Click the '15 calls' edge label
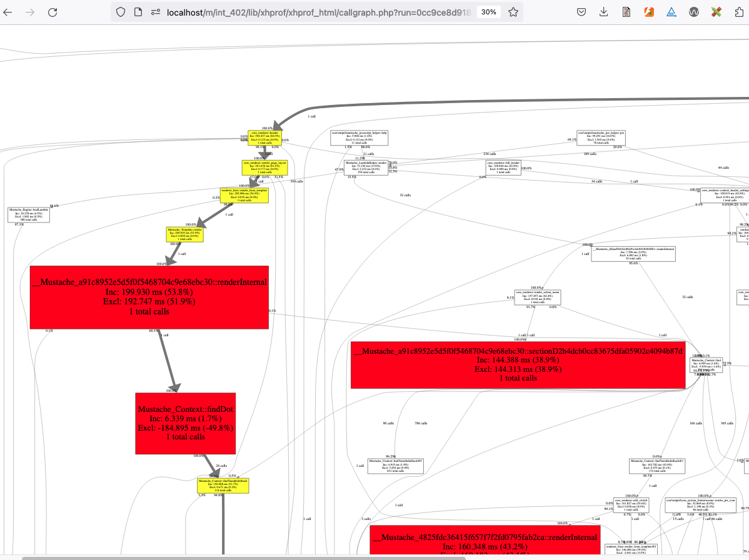The width and height of the screenshot is (749, 560). pyautogui.click(x=678, y=519)
